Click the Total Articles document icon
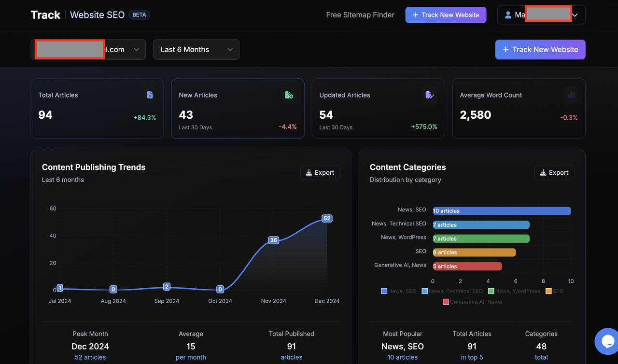Screen dimensions: 618x364 [150, 95]
